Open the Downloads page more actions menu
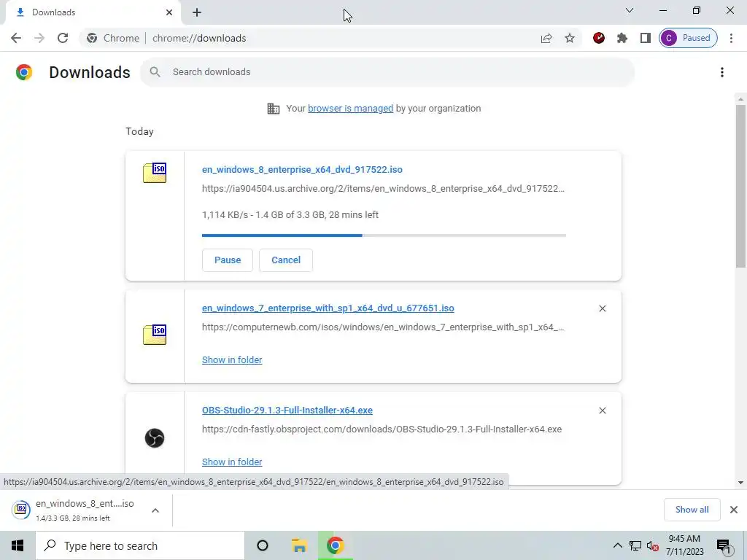747x560 pixels. pyautogui.click(x=722, y=72)
